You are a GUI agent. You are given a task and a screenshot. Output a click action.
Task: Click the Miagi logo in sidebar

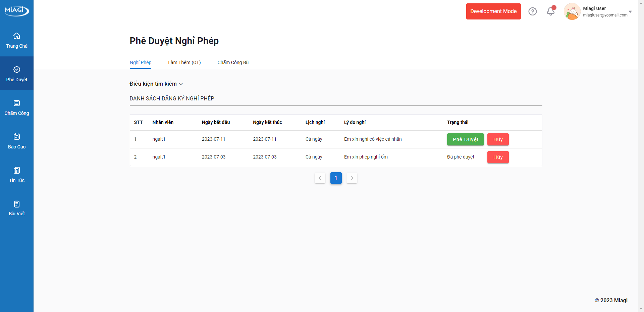coord(17,11)
